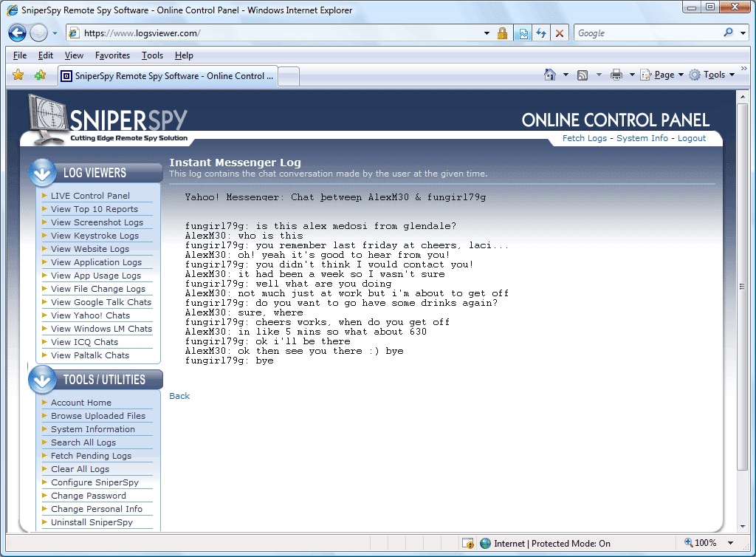Open View App Usage Logs
The width and height of the screenshot is (756, 557).
coord(96,276)
